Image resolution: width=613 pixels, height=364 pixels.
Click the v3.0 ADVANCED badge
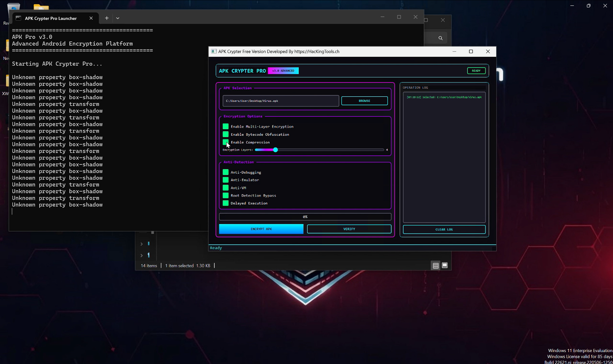283,71
